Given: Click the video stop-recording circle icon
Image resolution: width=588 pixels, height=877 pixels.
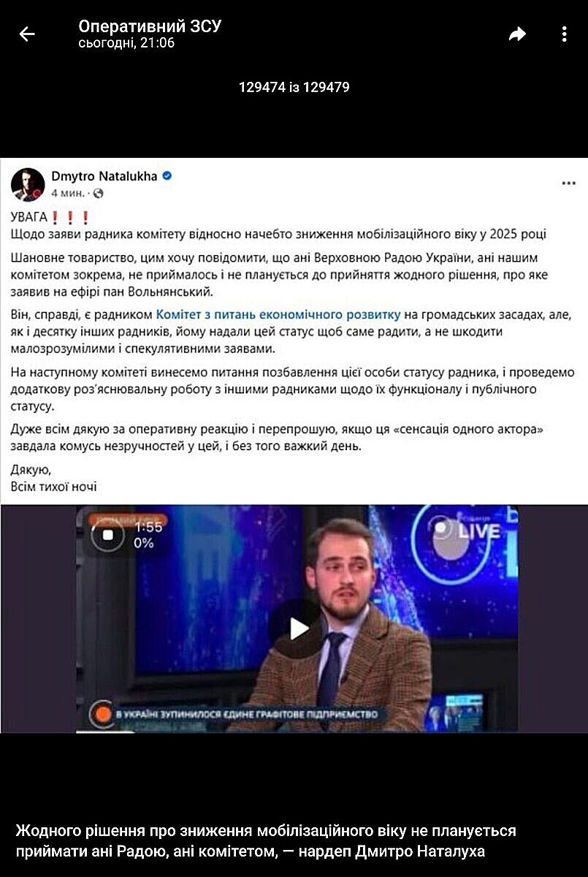Looking at the screenshot, I should click(x=108, y=534).
